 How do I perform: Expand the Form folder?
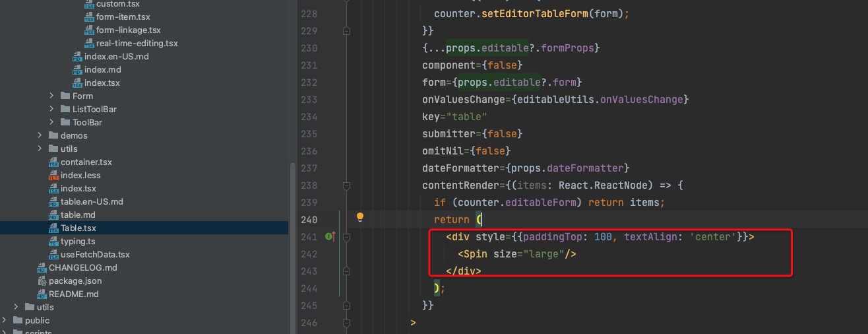point(51,96)
